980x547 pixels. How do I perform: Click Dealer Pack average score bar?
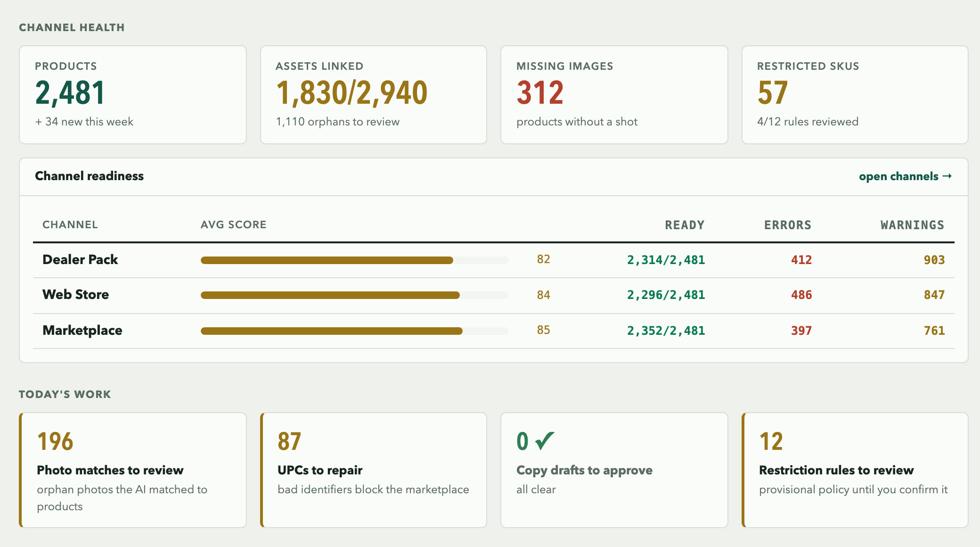(355, 260)
